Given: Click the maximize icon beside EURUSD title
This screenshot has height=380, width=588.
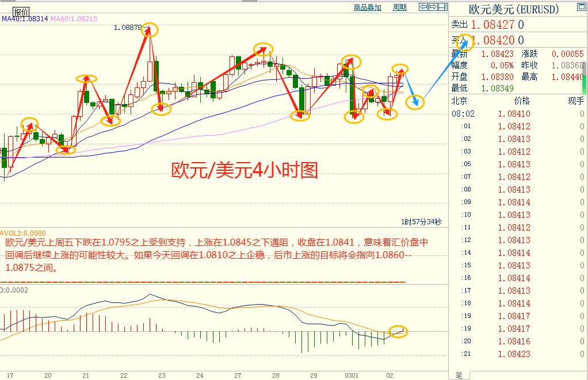Looking at the screenshot, I should pyautogui.click(x=581, y=7).
